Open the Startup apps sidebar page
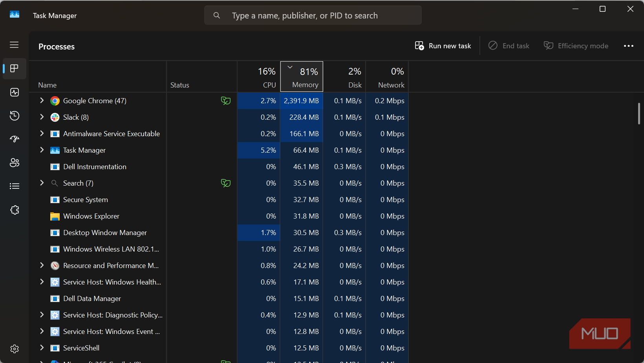Screen dimensions: 644x363 (14, 139)
